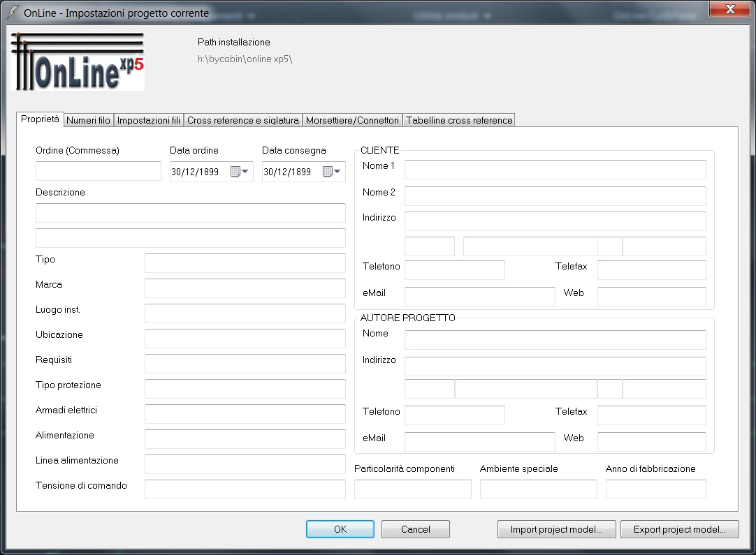Focus the Armadi elettrici input field
756x555 pixels.
point(245,413)
